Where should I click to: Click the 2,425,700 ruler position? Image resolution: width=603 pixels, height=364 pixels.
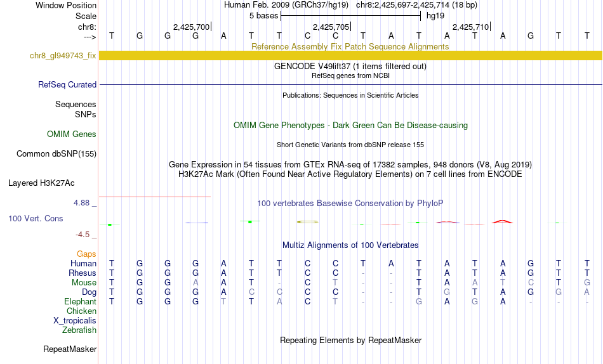(192, 27)
